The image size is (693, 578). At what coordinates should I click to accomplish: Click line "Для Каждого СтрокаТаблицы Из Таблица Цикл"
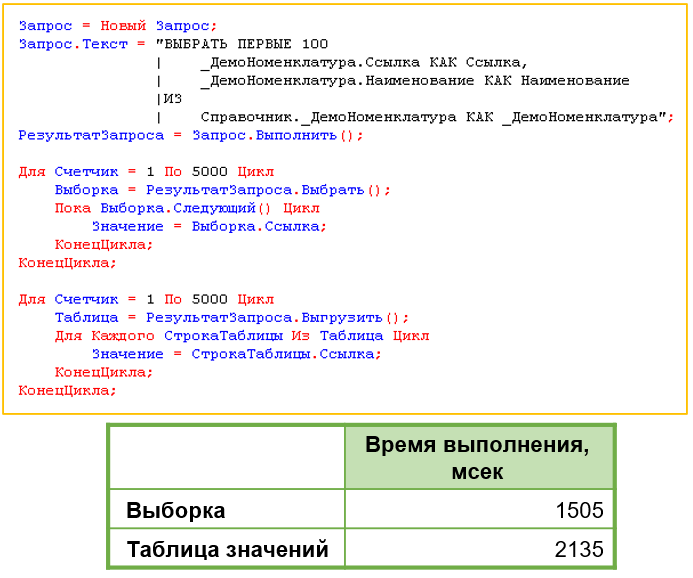242,335
